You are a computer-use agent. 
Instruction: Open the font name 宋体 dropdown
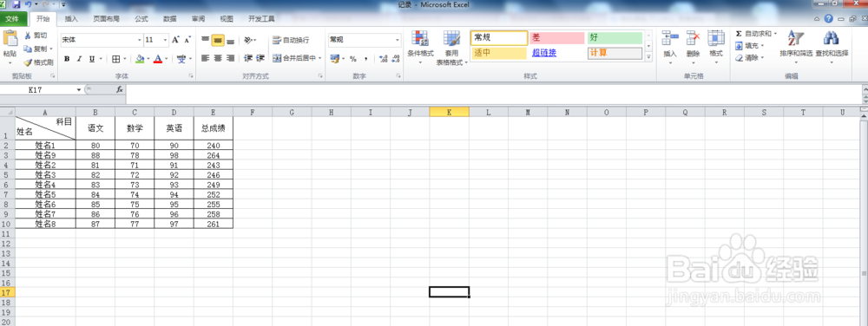point(140,40)
